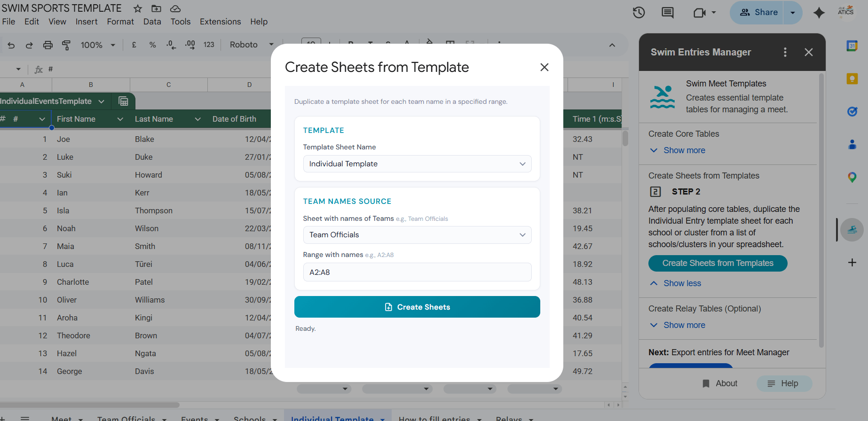The image size is (868, 421).
Task: Collapse the toolbar with the up chevron
Action: pos(612,45)
